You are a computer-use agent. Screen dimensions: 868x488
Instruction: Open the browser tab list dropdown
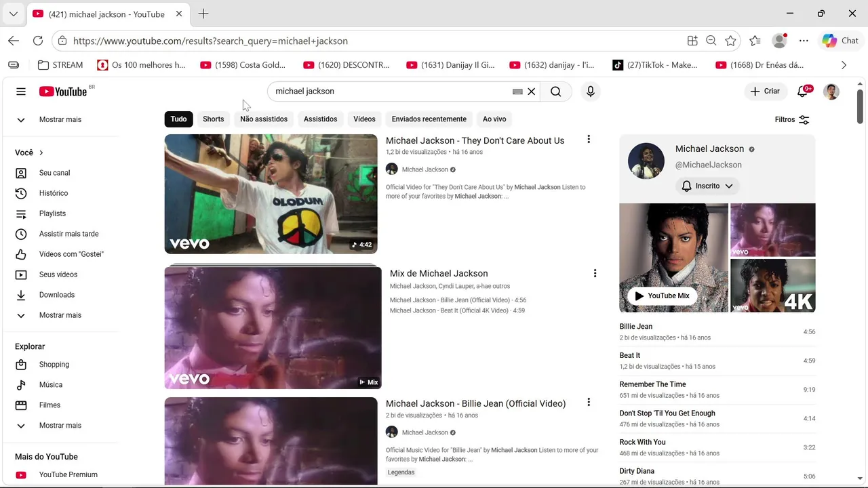click(14, 14)
